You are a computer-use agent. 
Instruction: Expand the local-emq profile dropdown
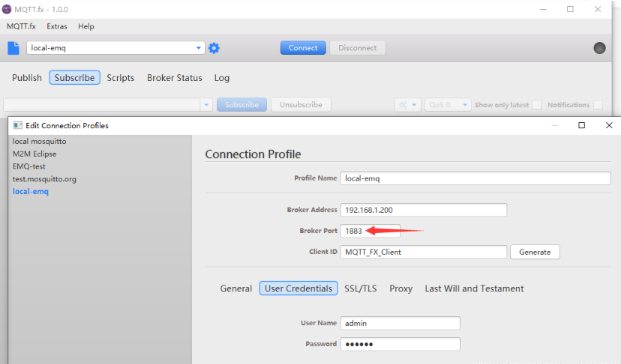(199, 48)
